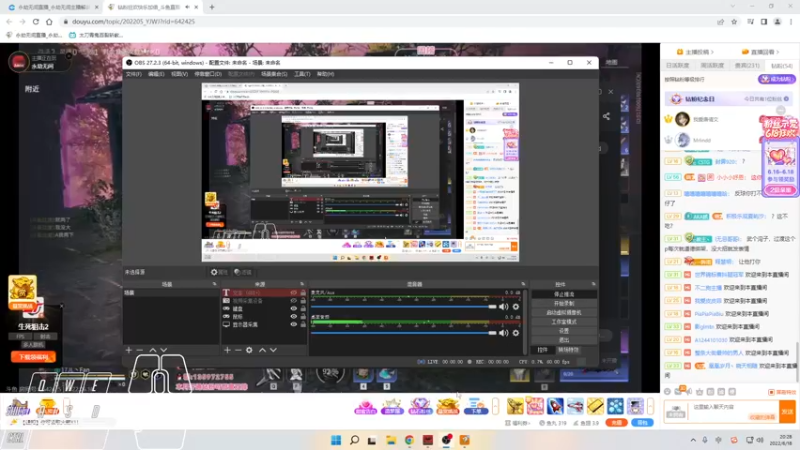Add a new source with the plus icon in OBS Sources panel
Screen dimensions: 800x450
pyautogui.click(x=227, y=350)
